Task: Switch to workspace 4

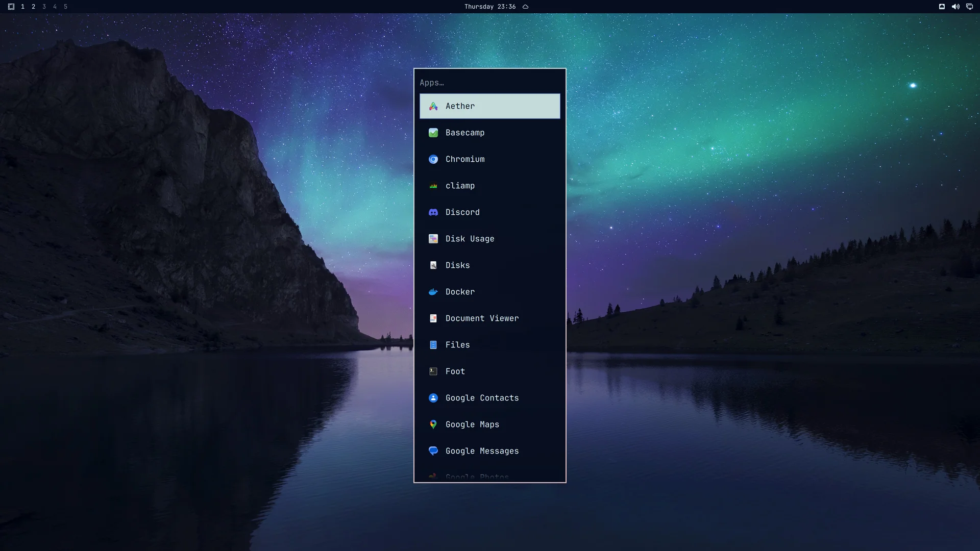Action: [55, 7]
